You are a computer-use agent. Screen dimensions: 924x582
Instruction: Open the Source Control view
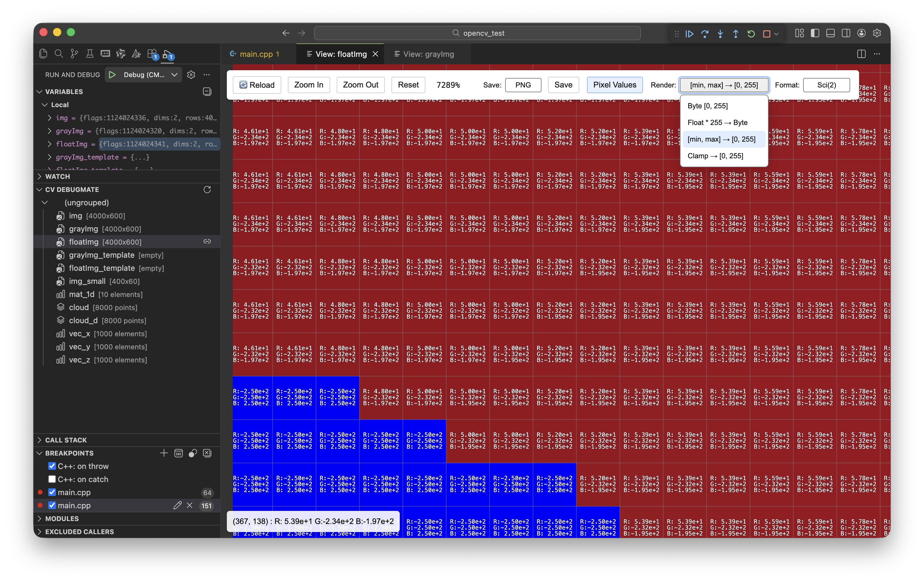[x=74, y=54]
